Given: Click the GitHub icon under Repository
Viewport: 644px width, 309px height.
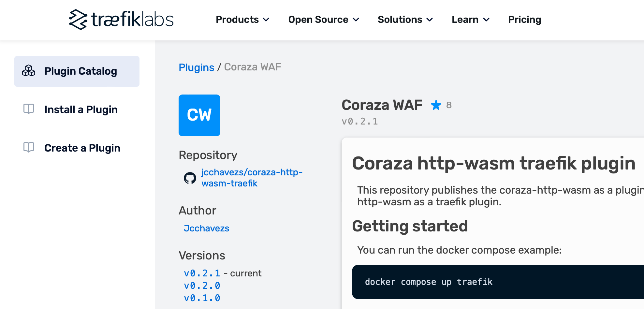Looking at the screenshot, I should click(x=190, y=178).
